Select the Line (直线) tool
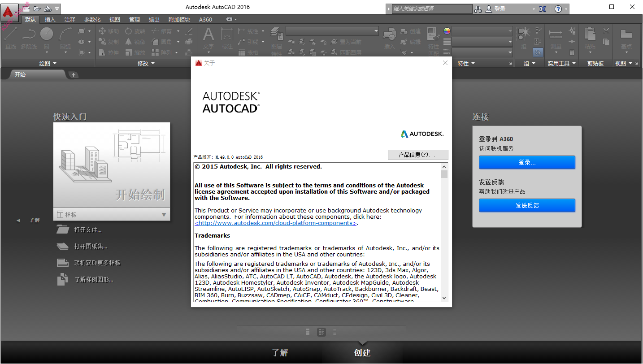 point(11,38)
